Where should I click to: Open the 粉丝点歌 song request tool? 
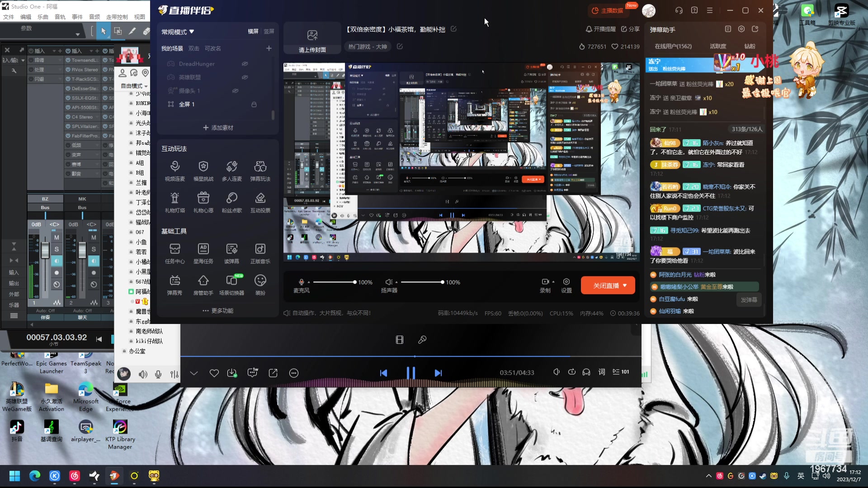pos(231,202)
